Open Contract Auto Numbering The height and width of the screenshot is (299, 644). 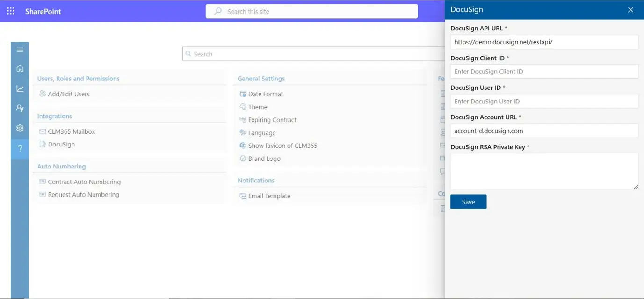[x=84, y=182]
